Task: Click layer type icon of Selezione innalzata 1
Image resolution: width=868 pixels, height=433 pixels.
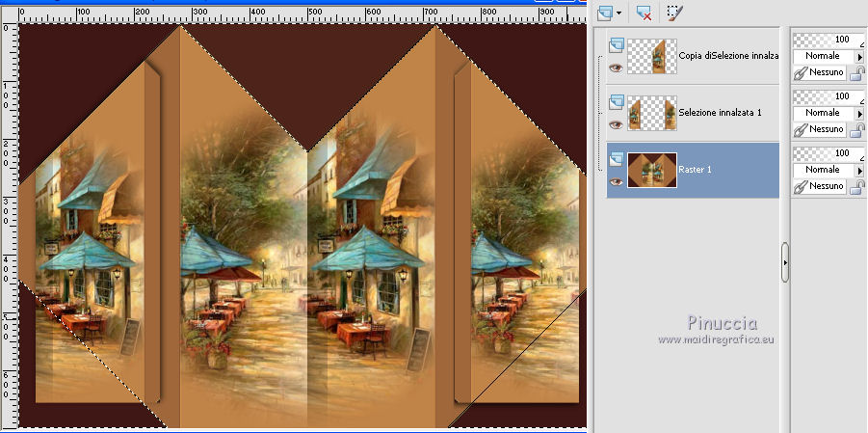Action: pyautogui.click(x=617, y=102)
